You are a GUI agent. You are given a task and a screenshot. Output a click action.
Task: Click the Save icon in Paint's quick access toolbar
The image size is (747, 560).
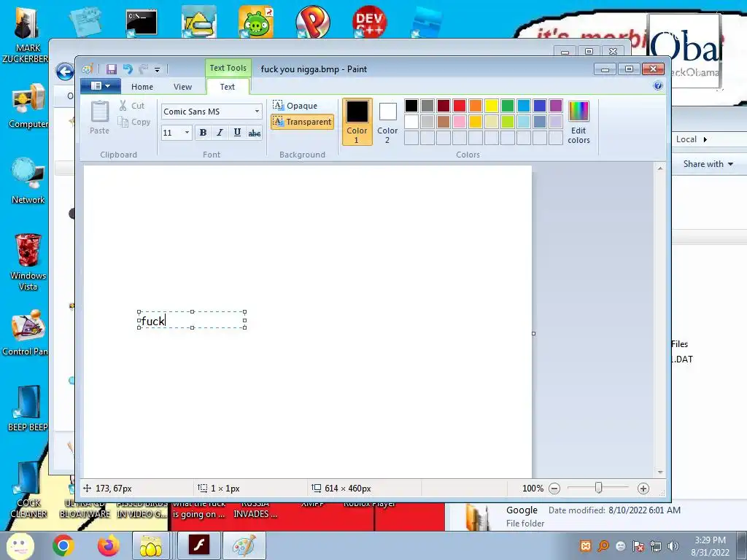112,69
